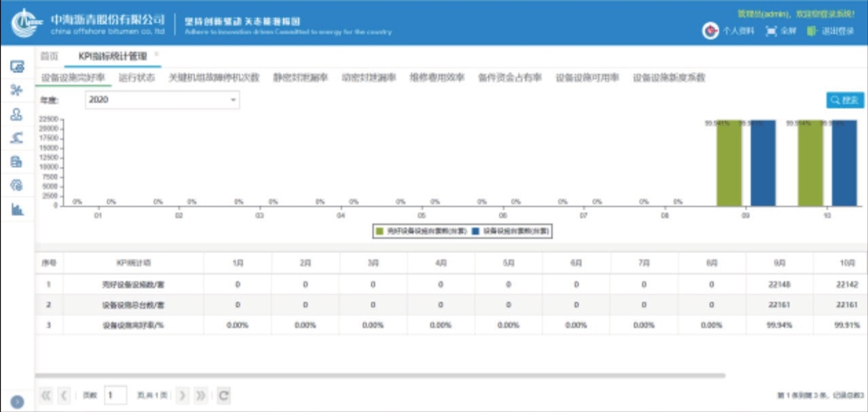The width and height of the screenshot is (868, 412).
Task: Expand the sidebar with the bottom-left arrow
Action: tap(17, 403)
